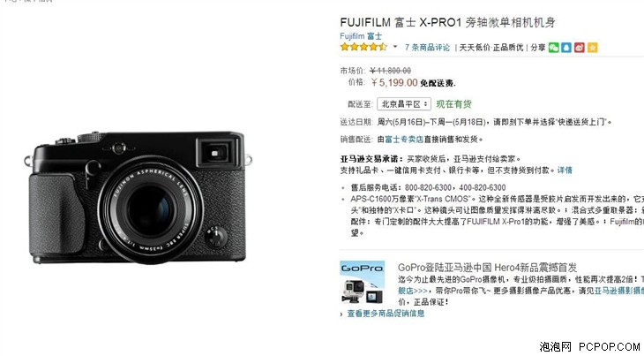Share the product via the green WeChat icon
644x356 pixels.
coord(554,48)
